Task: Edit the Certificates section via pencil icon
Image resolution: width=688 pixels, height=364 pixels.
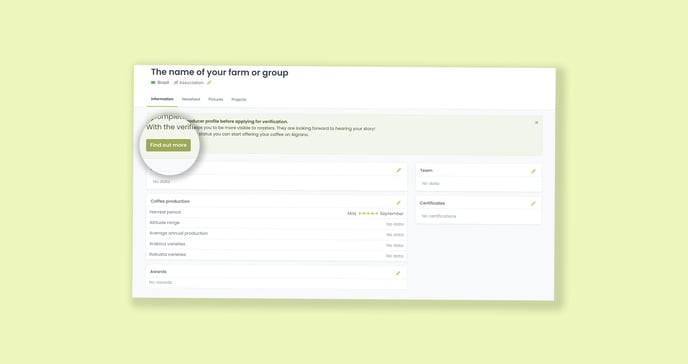Action: point(533,203)
